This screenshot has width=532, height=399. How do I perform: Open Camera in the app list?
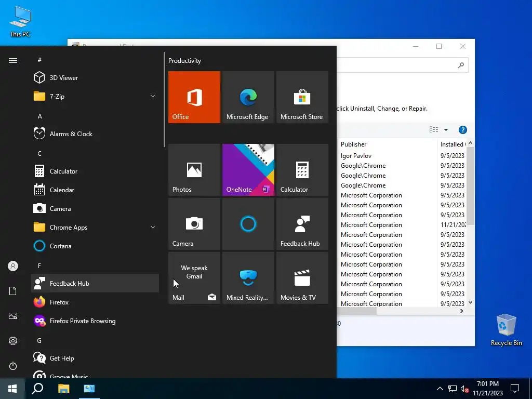pyautogui.click(x=95, y=209)
